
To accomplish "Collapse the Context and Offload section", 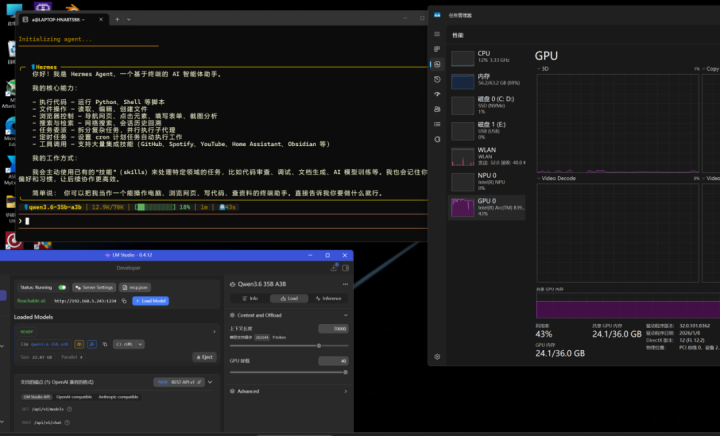I will pyautogui.click(x=345, y=315).
